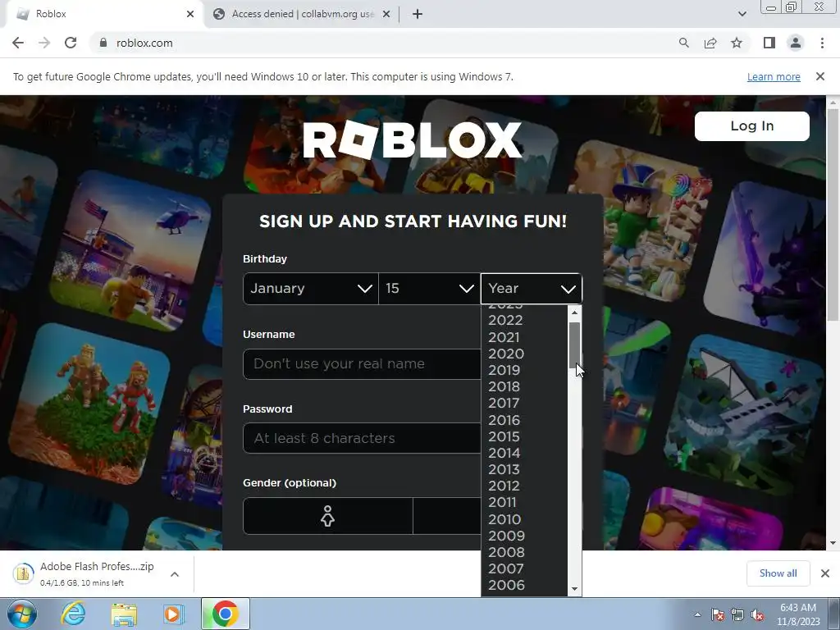Screen dimensions: 840x630
Task: Click Chrome icon on taskbar
Action: (x=225, y=614)
